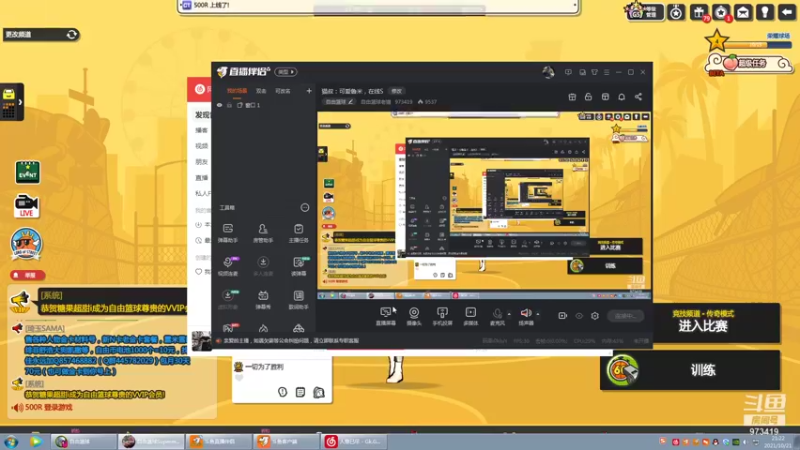Add 直播屏幕 screen capture source
The image size is (800, 450).
386,316
